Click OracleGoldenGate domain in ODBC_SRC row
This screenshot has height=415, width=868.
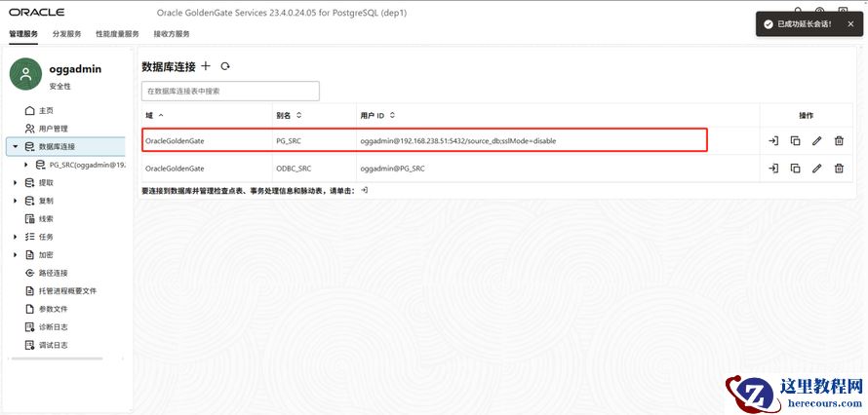pos(175,169)
